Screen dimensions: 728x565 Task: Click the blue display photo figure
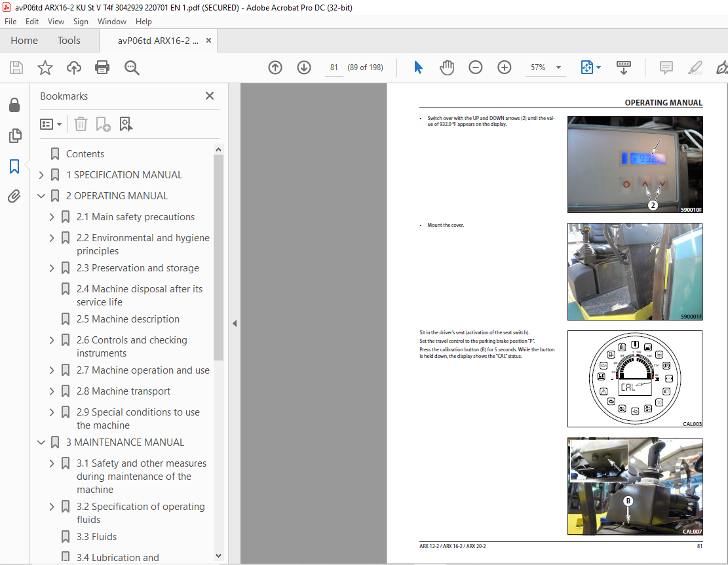point(635,165)
